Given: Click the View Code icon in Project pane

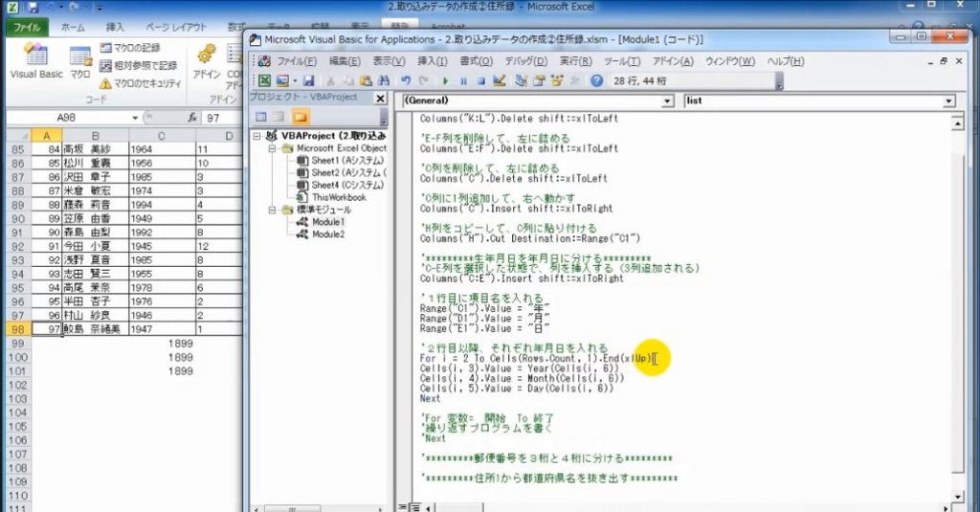Looking at the screenshot, I should tap(261, 117).
